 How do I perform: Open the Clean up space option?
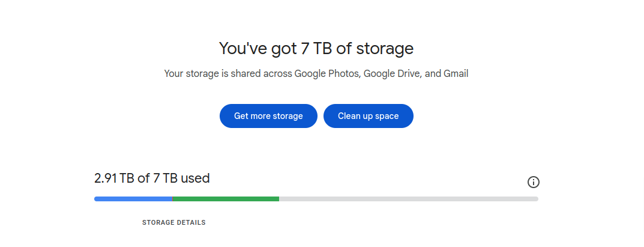369,116
